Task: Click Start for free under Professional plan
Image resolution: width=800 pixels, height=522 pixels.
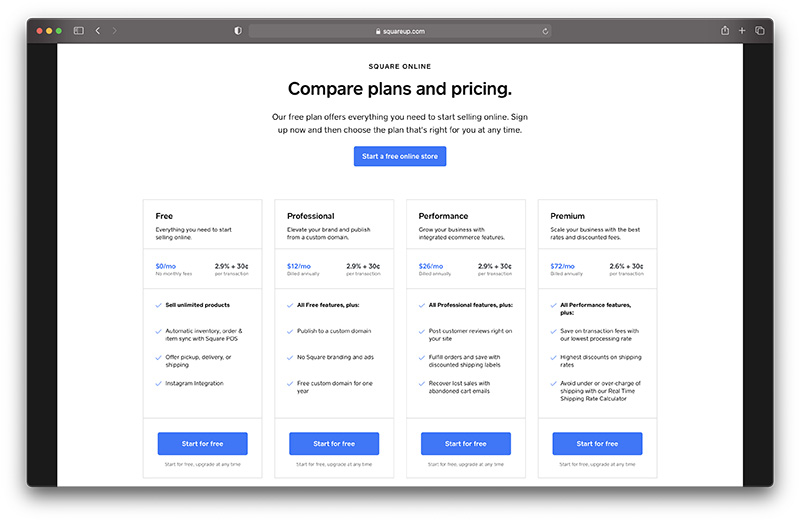Action: point(334,443)
